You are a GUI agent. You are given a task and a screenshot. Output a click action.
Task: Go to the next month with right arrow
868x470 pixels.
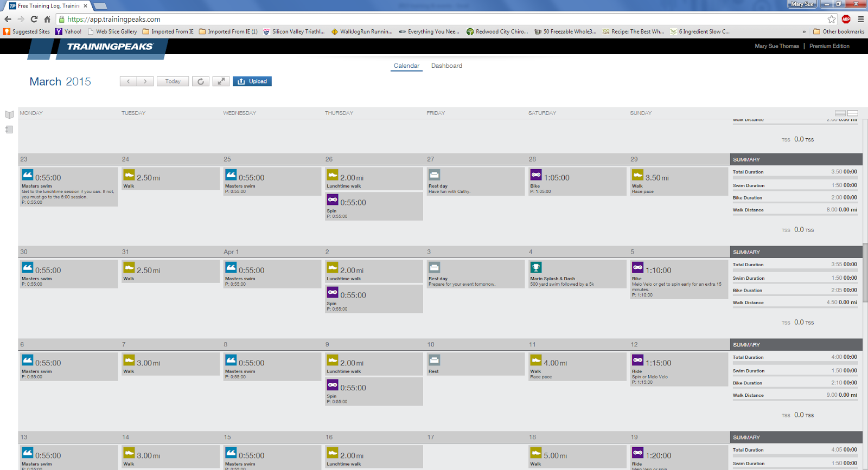click(x=145, y=81)
